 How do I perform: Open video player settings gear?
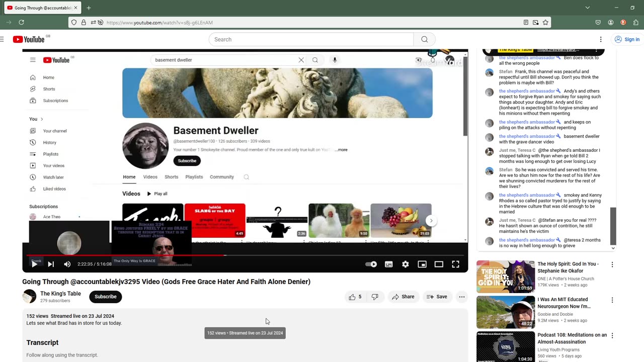[406, 264]
